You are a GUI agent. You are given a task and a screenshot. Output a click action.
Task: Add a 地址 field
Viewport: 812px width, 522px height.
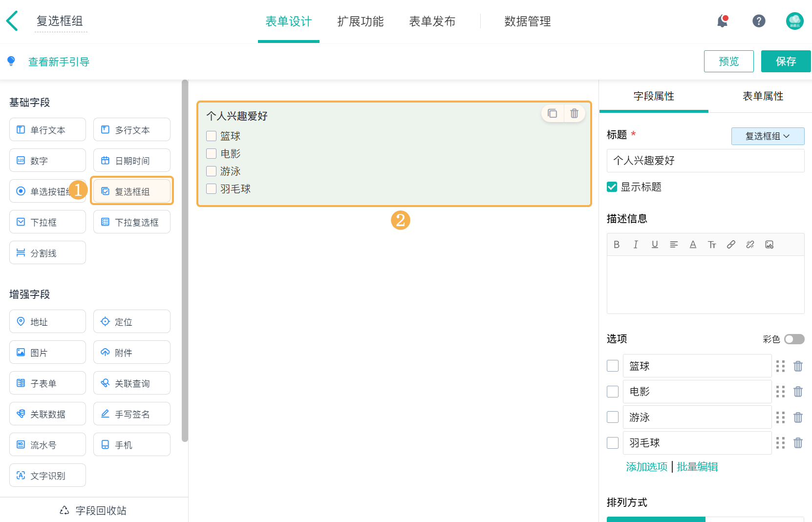click(x=47, y=322)
